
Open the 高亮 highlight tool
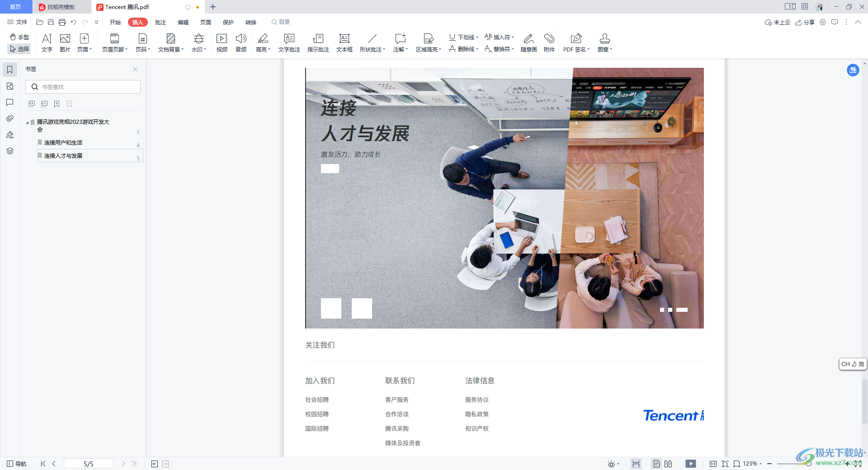pyautogui.click(x=263, y=43)
